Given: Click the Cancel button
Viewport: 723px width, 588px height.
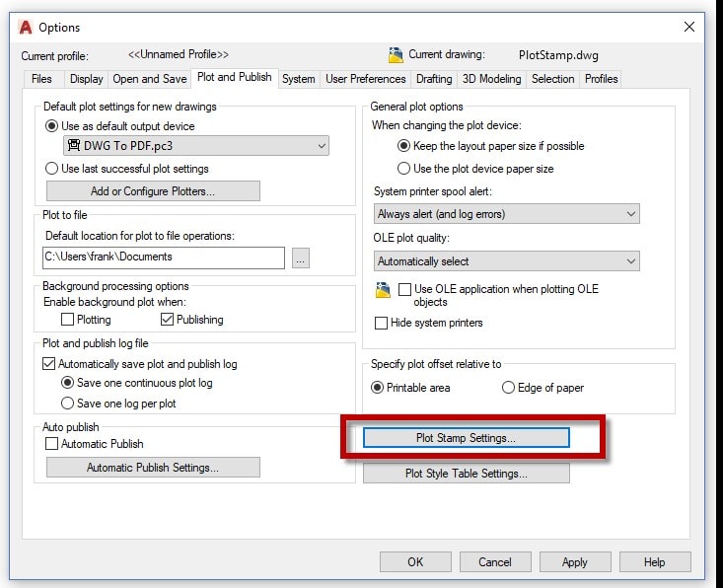Looking at the screenshot, I should [x=495, y=561].
